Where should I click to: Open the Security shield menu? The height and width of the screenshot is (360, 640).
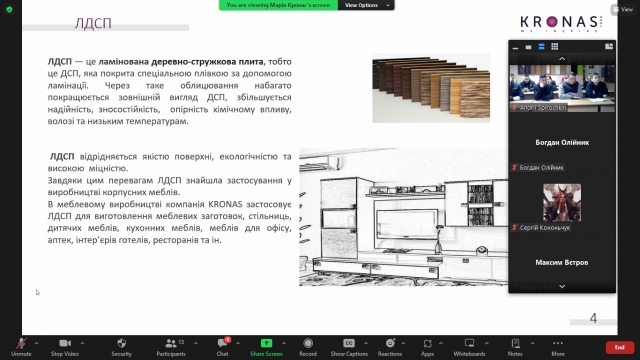(122, 347)
